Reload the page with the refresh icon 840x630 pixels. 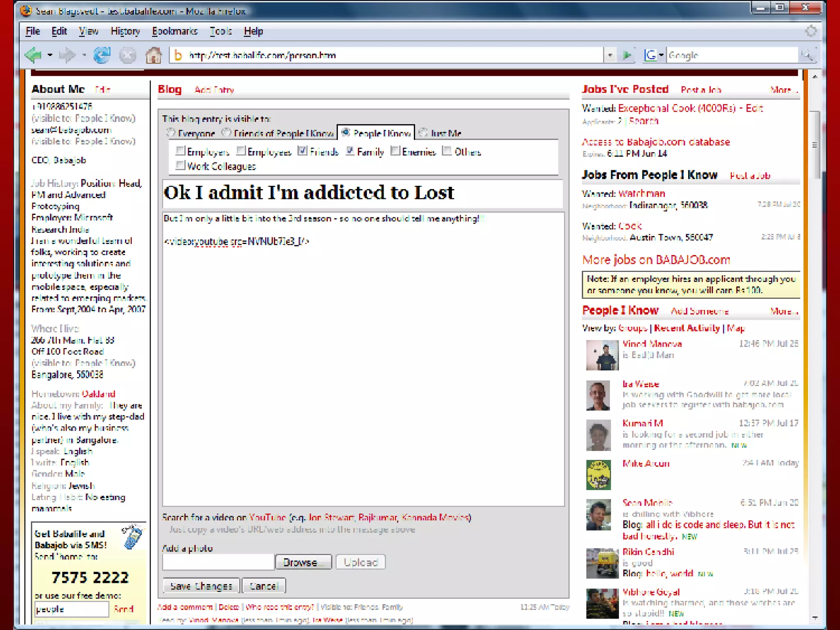(102, 55)
